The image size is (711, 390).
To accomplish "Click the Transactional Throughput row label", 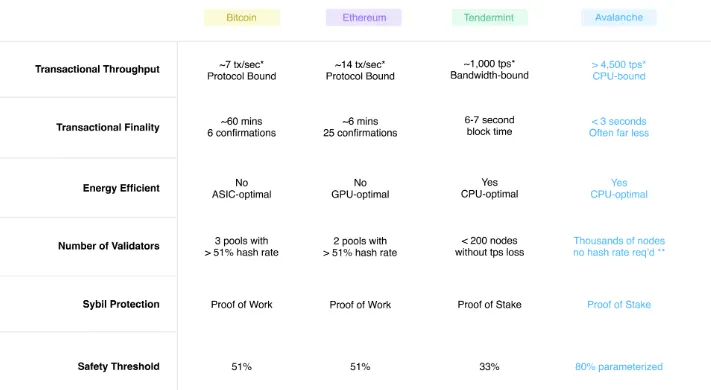I will coord(97,69).
